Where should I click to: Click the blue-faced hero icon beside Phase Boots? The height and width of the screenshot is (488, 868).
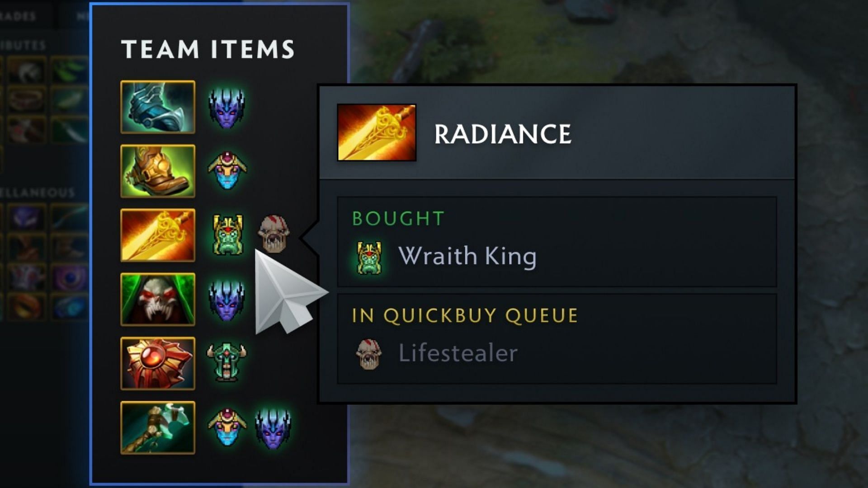(227, 171)
